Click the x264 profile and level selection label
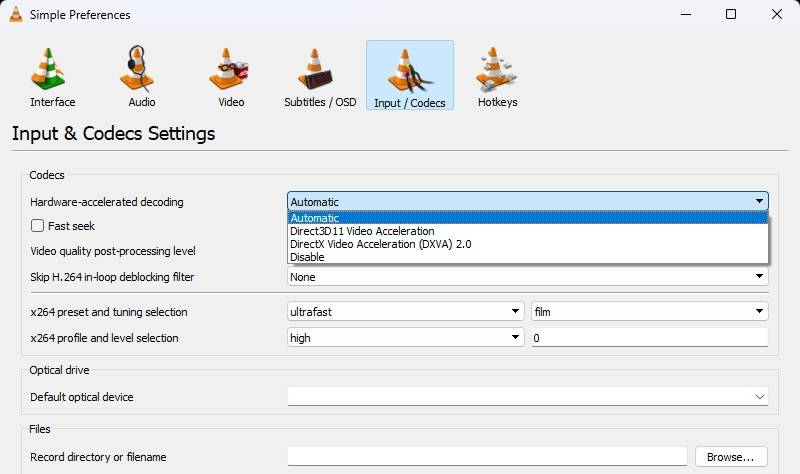800x474 pixels. [x=105, y=338]
